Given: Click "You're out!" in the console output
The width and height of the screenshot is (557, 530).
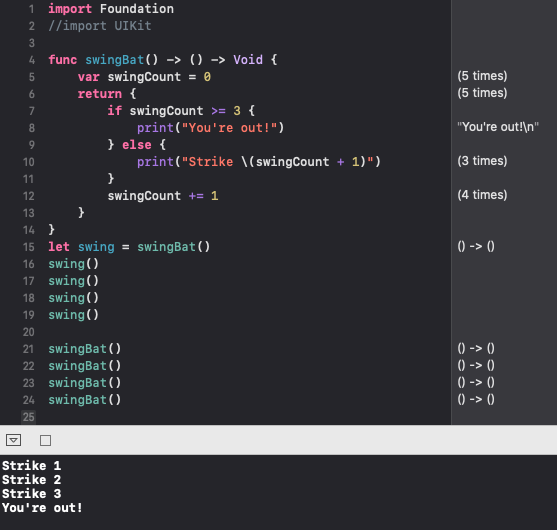Looking at the screenshot, I should click(x=42, y=508).
